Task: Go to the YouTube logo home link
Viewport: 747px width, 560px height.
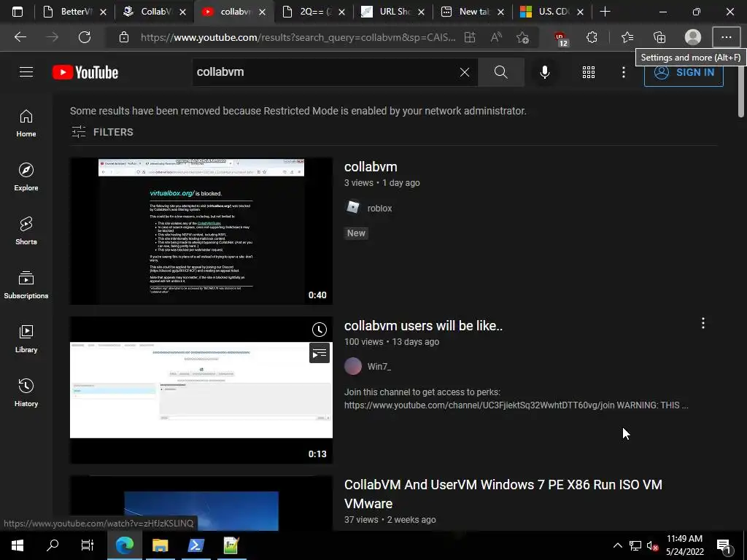Action: coord(85,72)
